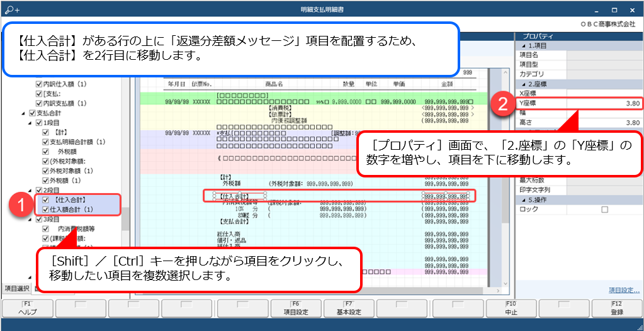Viewport: 644px width, 331px height.
Task: Toggle the 【計】 checkbox in 1段目
Action: pos(45,132)
